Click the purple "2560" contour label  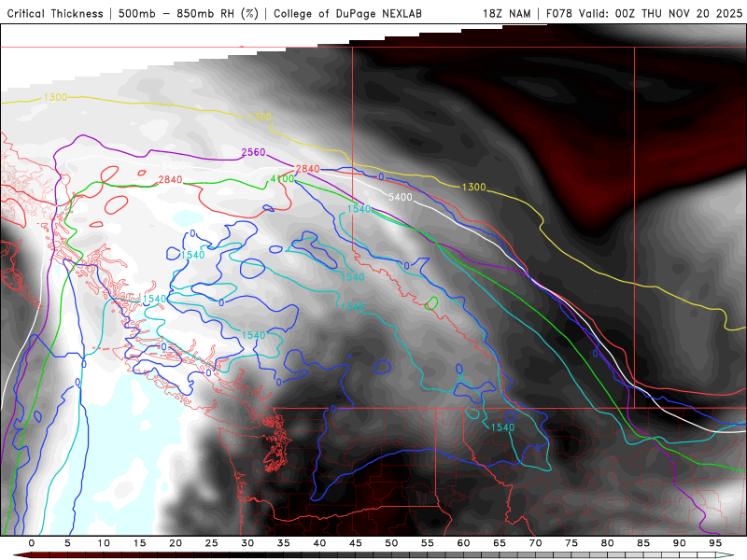253,152
